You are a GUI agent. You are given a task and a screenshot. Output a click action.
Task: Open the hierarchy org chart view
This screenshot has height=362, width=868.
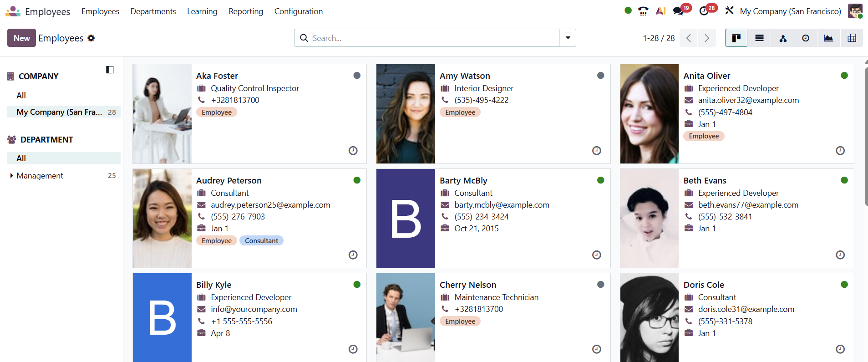click(783, 38)
